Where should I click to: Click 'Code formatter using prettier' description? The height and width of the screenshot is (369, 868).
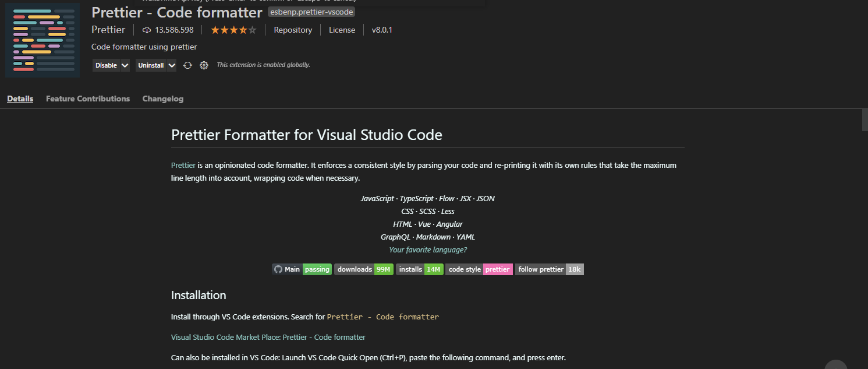click(144, 47)
